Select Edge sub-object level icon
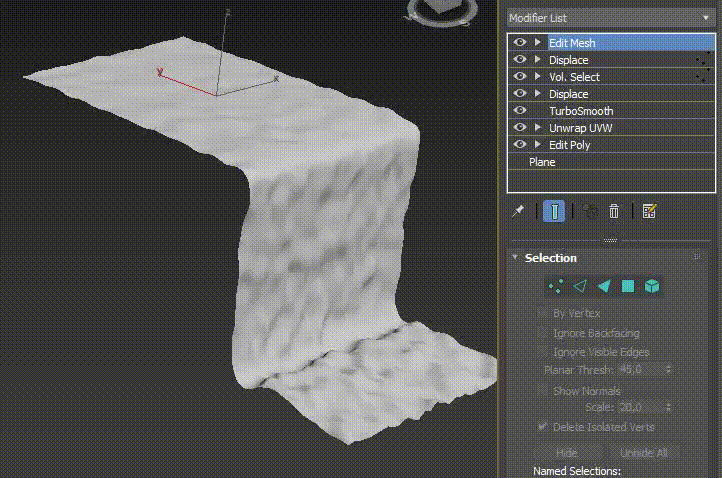Viewport: 722px width, 478px height. (x=580, y=287)
